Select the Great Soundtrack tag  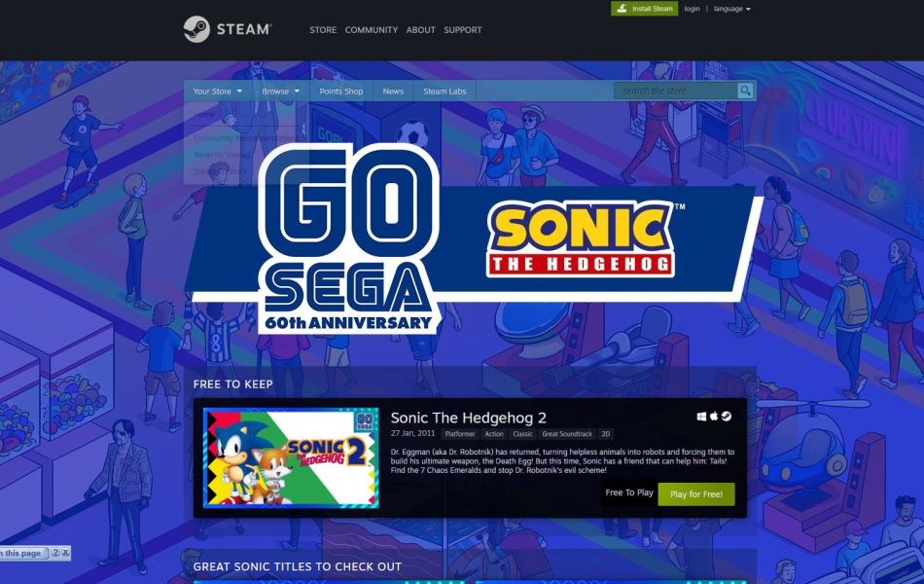(x=567, y=434)
